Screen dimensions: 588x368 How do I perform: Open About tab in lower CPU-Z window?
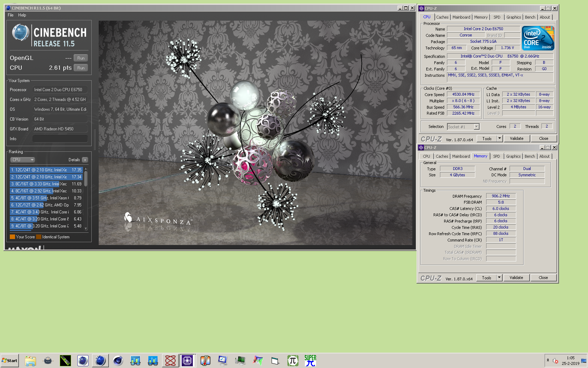[544, 156]
